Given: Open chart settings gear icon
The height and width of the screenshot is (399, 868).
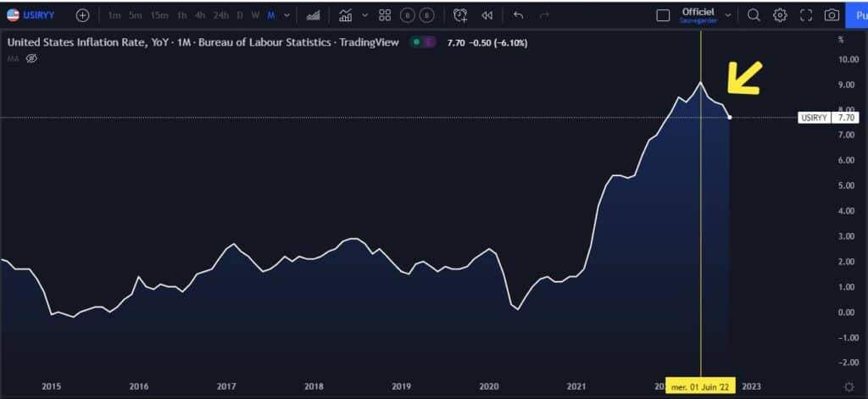Looking at the screenshot, I should [x=780, y=15].
